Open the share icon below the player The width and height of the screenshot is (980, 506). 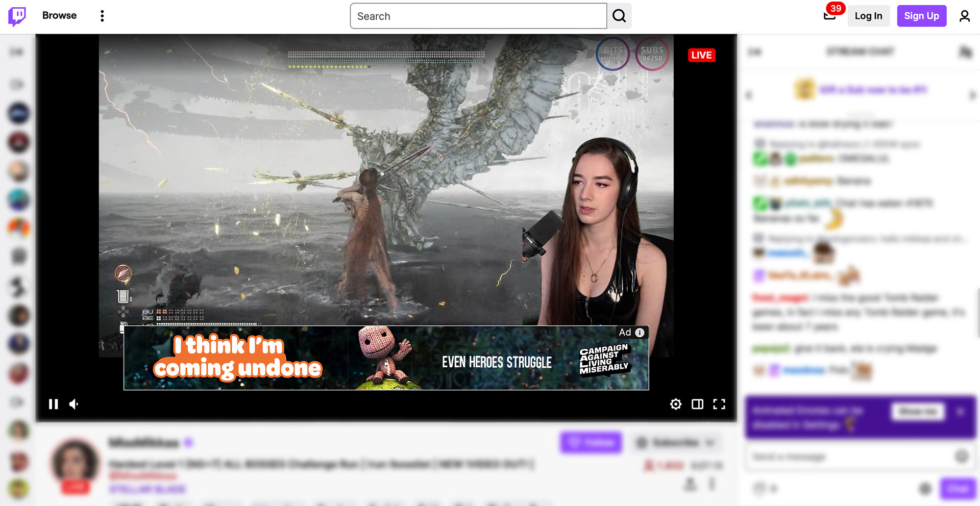(x=690, y=484)
